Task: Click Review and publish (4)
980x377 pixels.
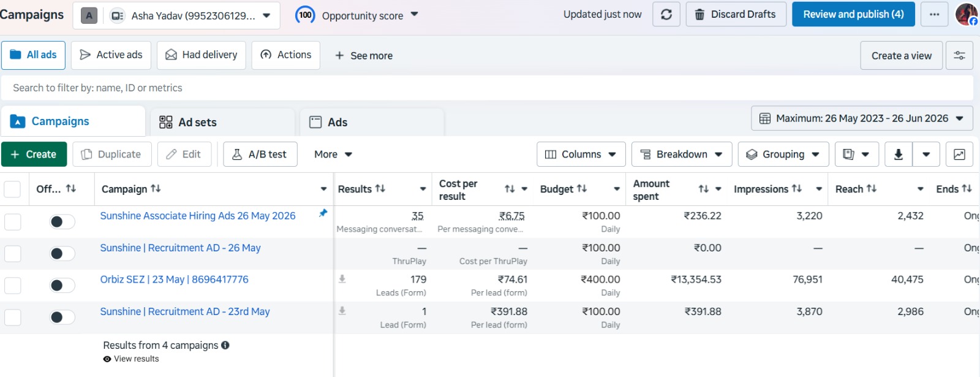Action: tap(853, 14)
